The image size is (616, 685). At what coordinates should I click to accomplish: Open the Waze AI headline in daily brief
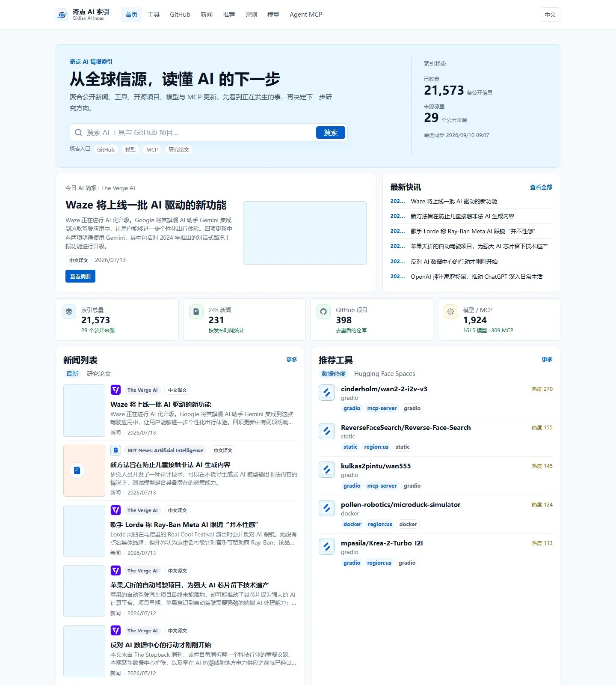(146, 205)
